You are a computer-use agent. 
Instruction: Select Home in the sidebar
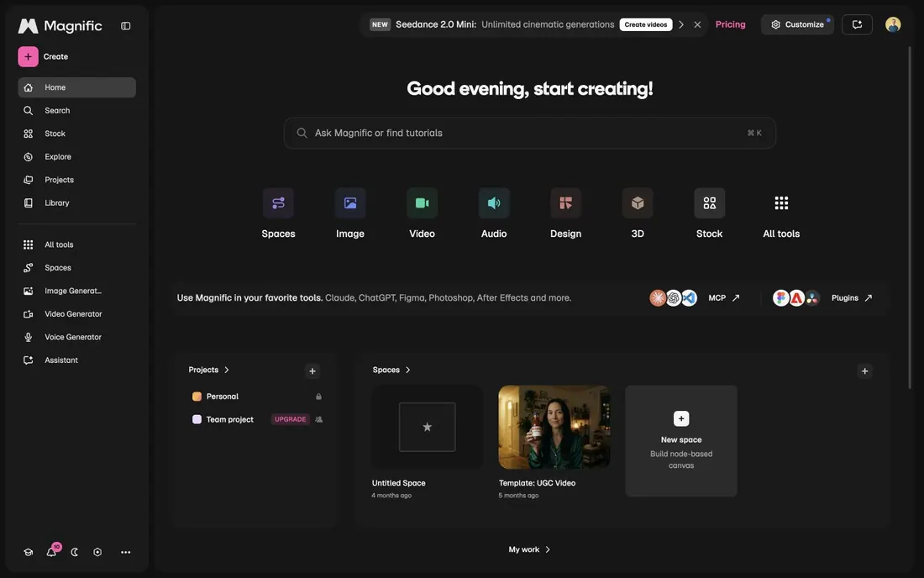(x=76, y=87)
